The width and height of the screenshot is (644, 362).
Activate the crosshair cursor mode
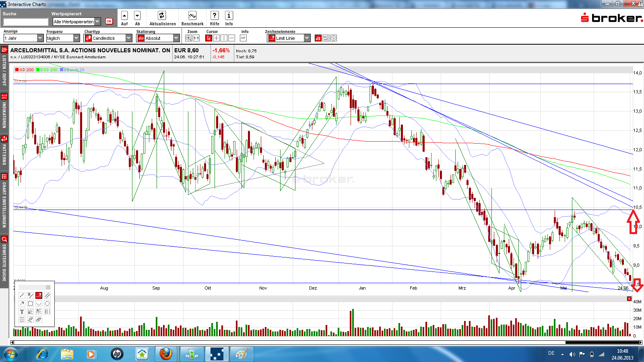pyautogui.click(x=216, y=38)
